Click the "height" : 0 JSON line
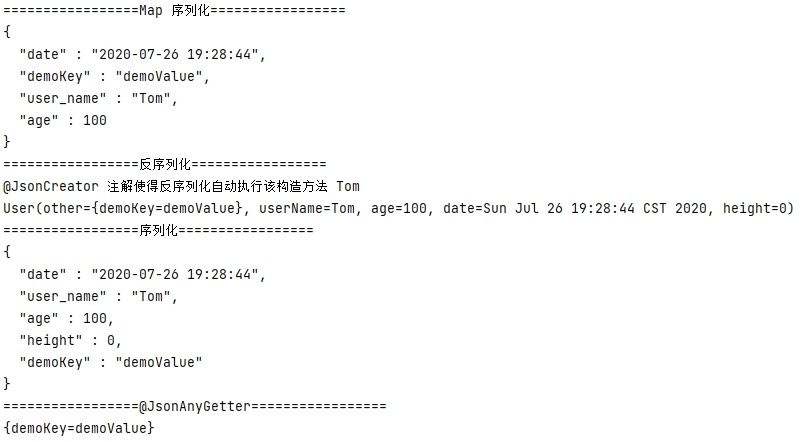This screenshot has height=442, width=802. (x=70, y=340)
